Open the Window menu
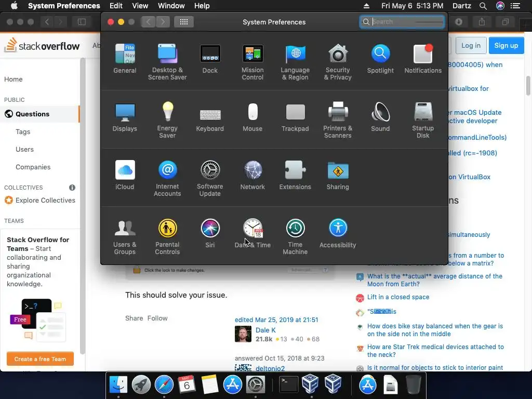Image resolution: width=532 pixels, height=399 pixels. point(171,6)
